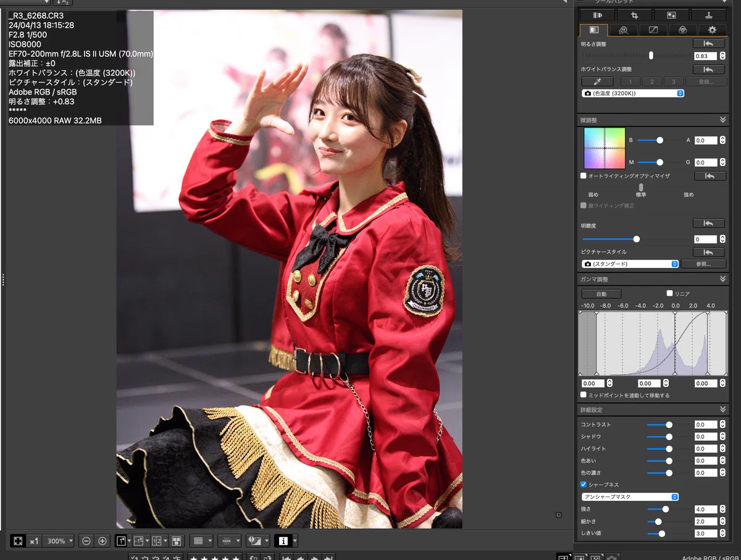Click the zoom out minus icon

(x=86, y=541)
